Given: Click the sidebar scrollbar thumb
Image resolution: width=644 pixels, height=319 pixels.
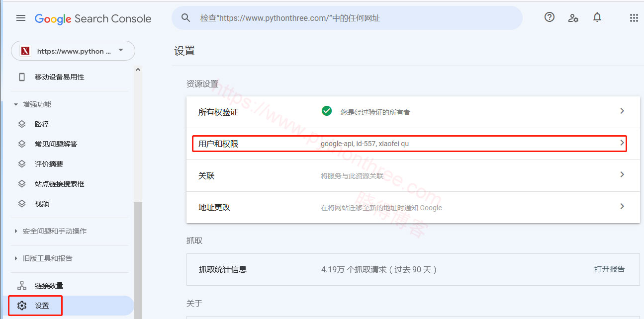Looking at the screenshot, I should (x=138, y=260).
